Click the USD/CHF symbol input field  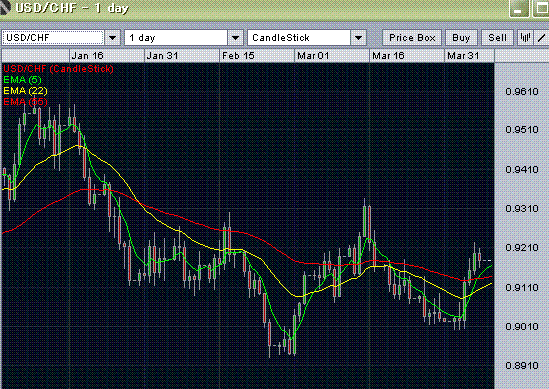(53, 37)
